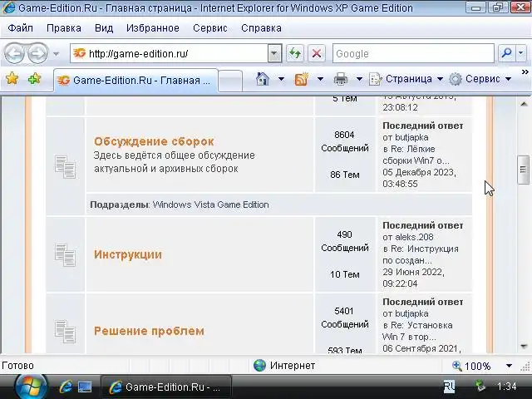Go forward with the Forward arrow button
This screenshot has width=532, height=399.
(37, 53)
